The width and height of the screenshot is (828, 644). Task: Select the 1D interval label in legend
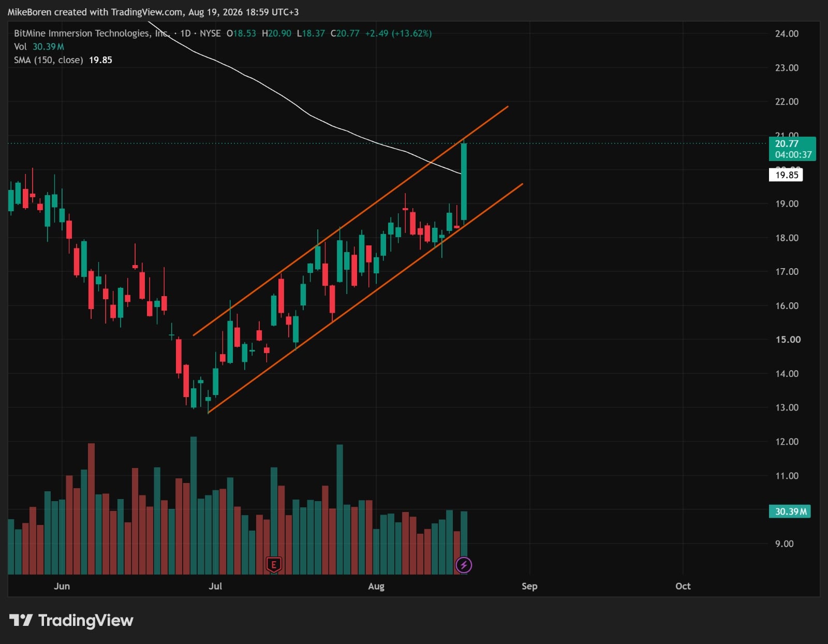coord(185,33)
